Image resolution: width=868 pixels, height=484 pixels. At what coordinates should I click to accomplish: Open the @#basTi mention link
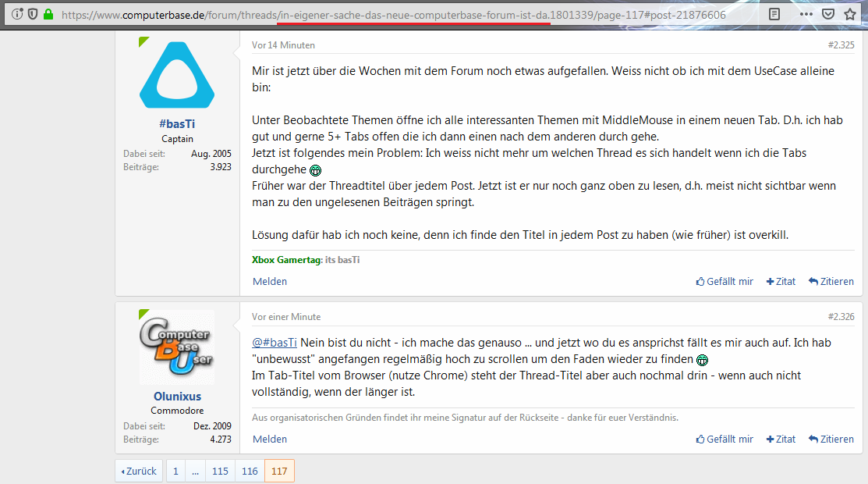(275, 343)
